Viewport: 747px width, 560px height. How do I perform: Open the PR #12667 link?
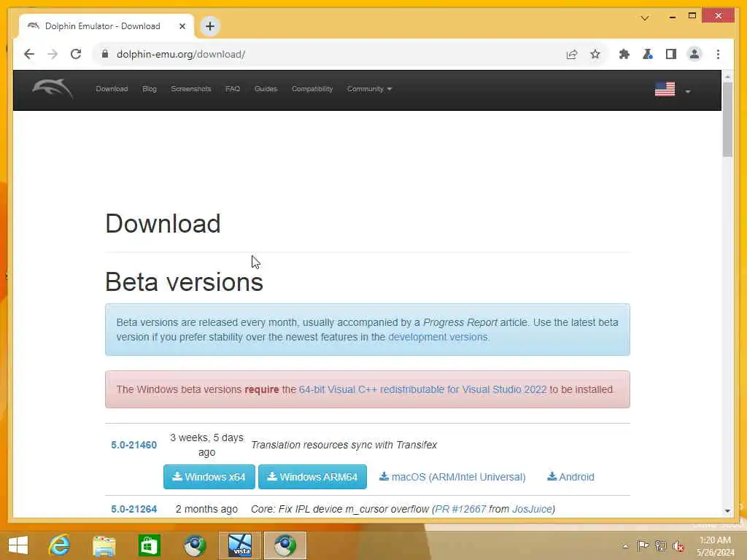pos(461,509)
